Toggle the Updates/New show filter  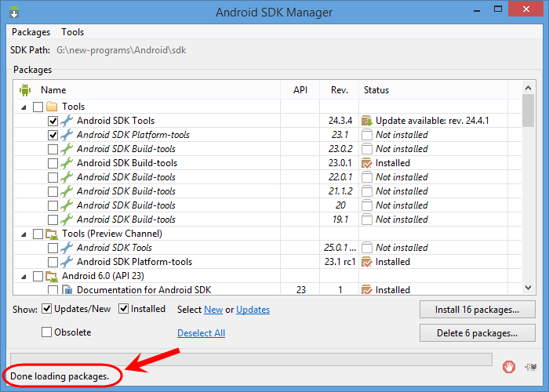pos(46,309)
